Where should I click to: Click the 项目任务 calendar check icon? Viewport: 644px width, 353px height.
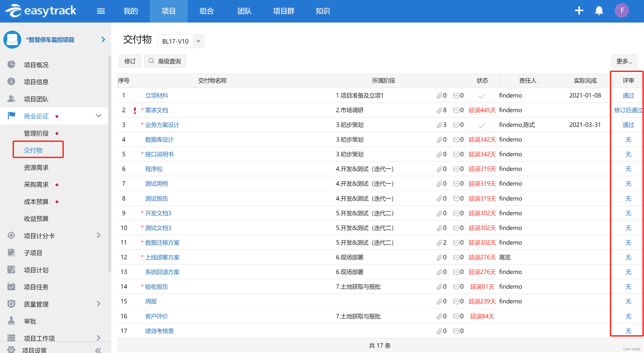click(11, 287)
